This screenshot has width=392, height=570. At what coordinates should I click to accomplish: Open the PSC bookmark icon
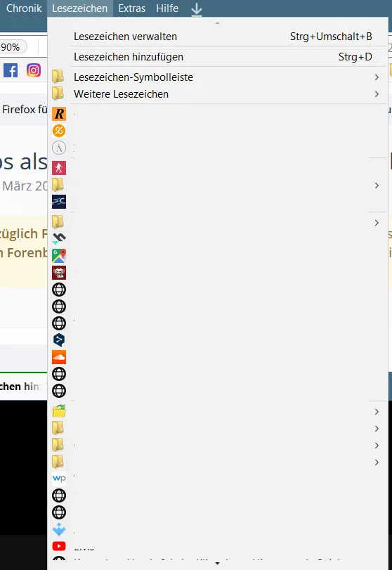59,202
